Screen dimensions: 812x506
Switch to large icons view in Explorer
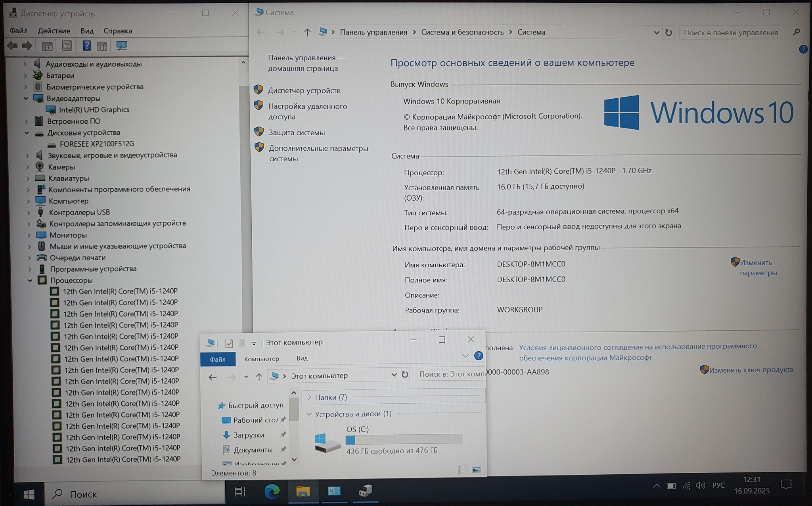pos(477,470)
